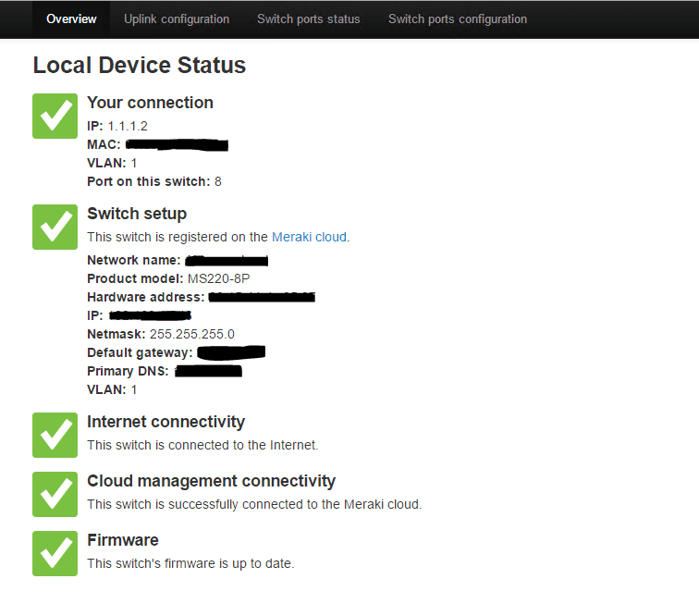The image size is (699, 616).
Task: Click the 1.1.1.2 IP address value
Action: [x=128, y=126]
